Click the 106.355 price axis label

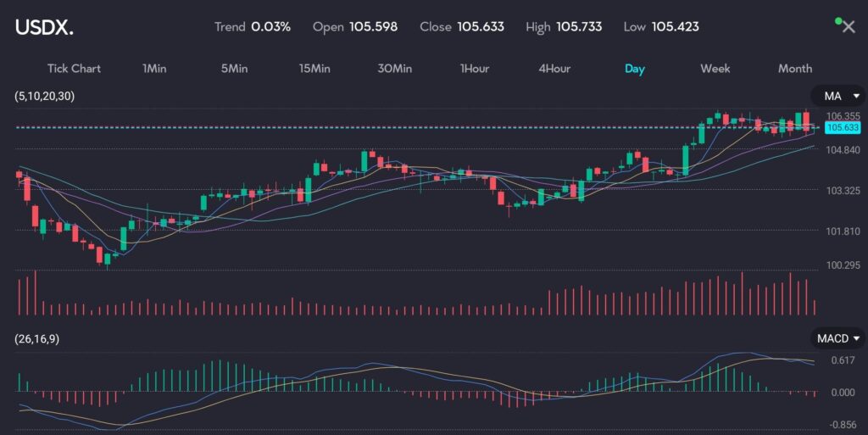click(x=843, y=116)
